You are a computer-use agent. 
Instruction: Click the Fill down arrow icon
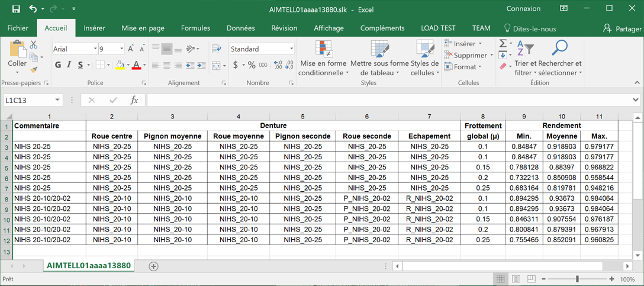[503, 55]
